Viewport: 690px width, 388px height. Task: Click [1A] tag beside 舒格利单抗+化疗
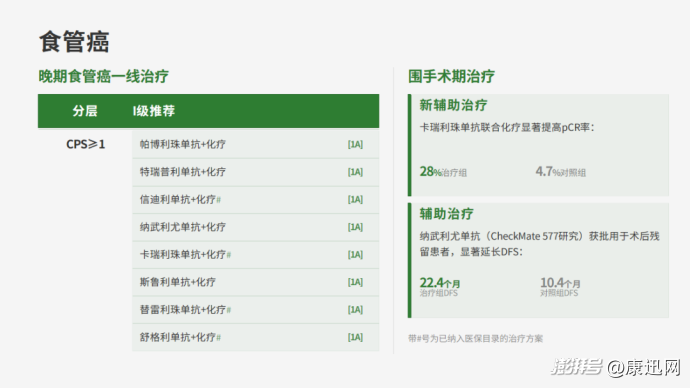[x=355, y=337]
